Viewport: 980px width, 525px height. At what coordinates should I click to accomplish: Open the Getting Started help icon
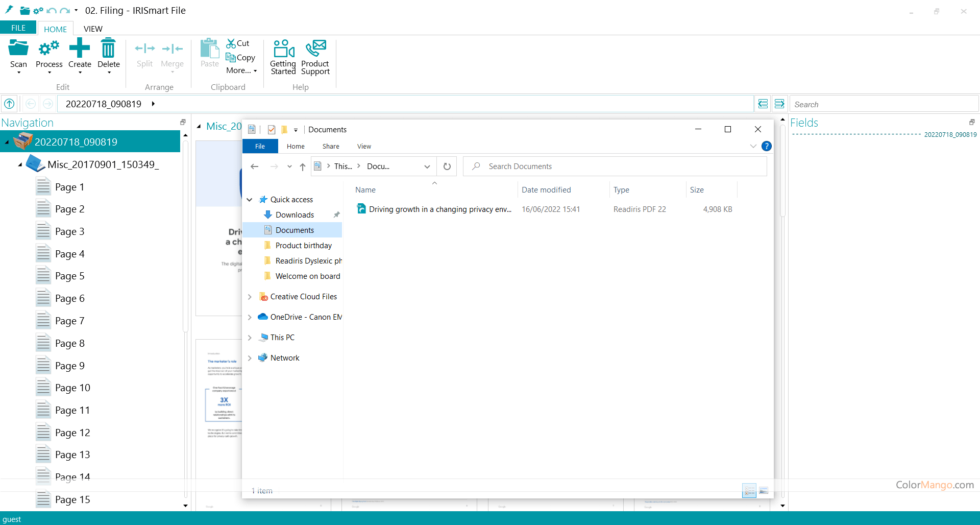tap(283, 50)
